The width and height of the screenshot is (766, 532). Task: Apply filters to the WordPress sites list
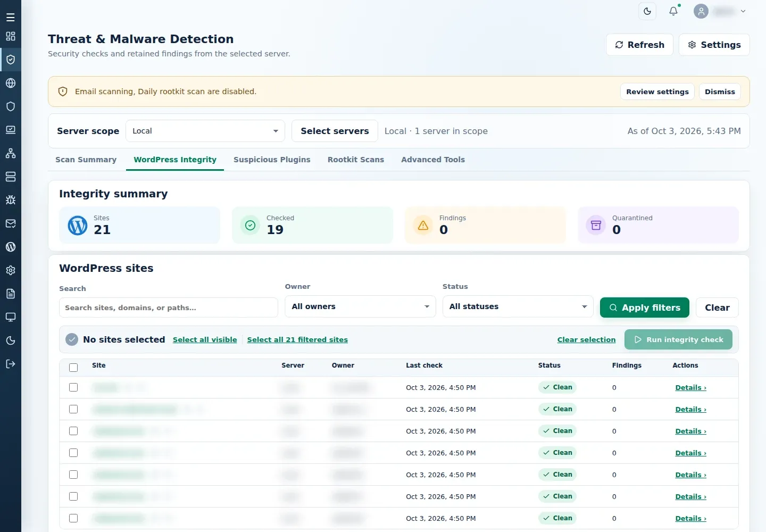645,307
